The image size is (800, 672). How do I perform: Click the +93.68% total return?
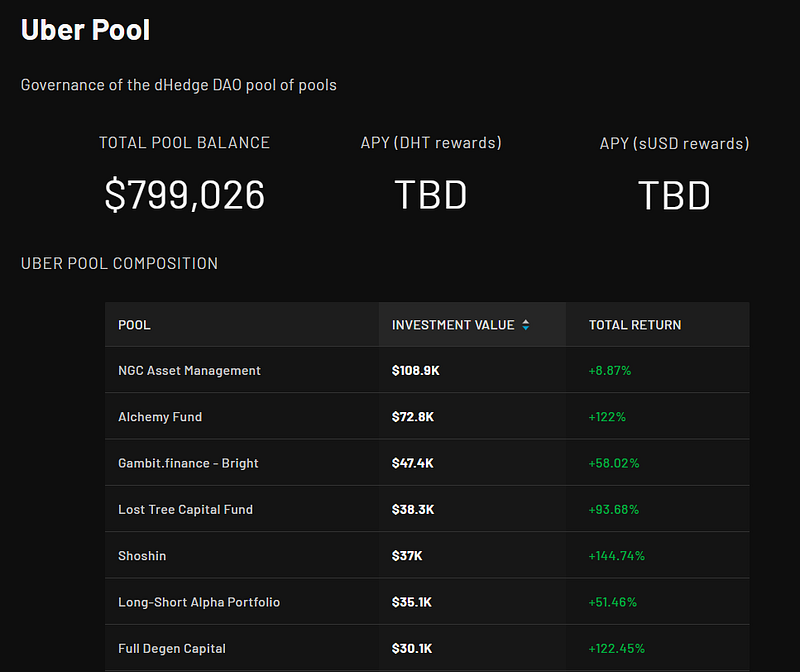tap(614, 510)
